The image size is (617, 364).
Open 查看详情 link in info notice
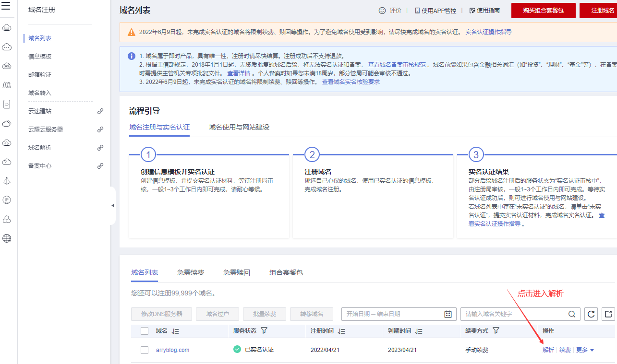(239, 73)
